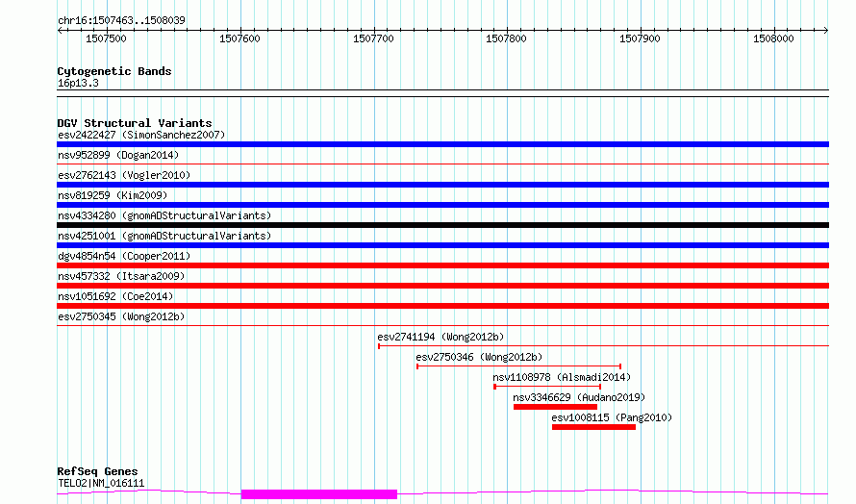The height and width of the screenshot is (504, 856).
Task: Click the 1507900 ruler position
Action: [x=640, y=38]
